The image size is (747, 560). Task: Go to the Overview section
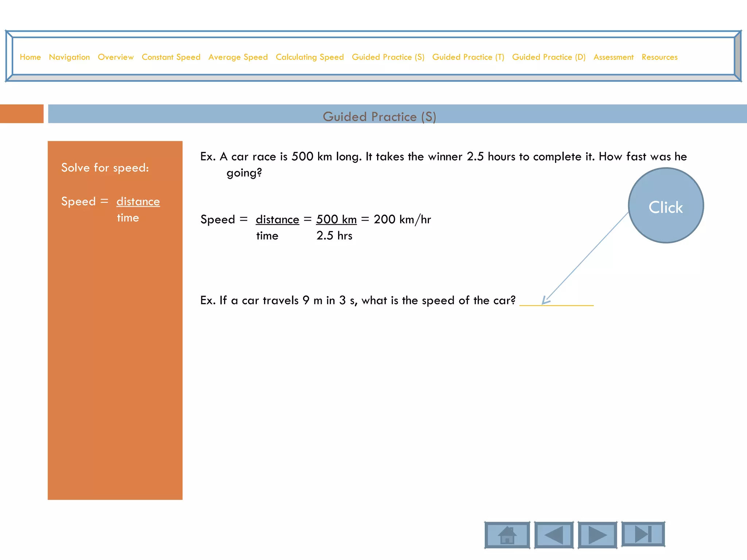click(116, 57)
